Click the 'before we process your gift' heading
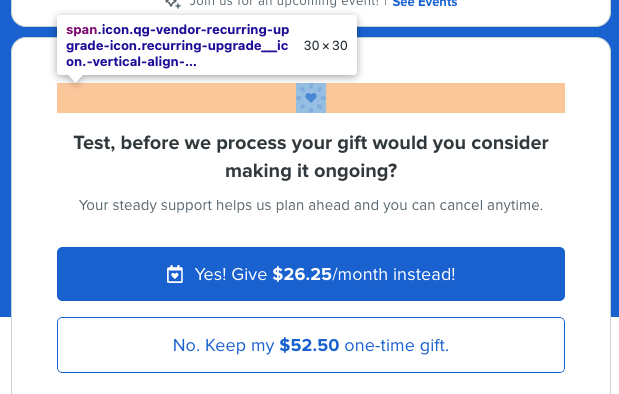The width and height of the screenshot is (619, 394). (311, 157)
